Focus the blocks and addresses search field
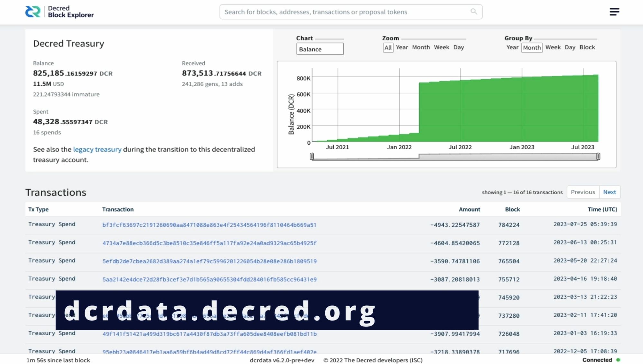Image resolution: width=643 pixels, height=364 pixels. [x=351, y=12]
